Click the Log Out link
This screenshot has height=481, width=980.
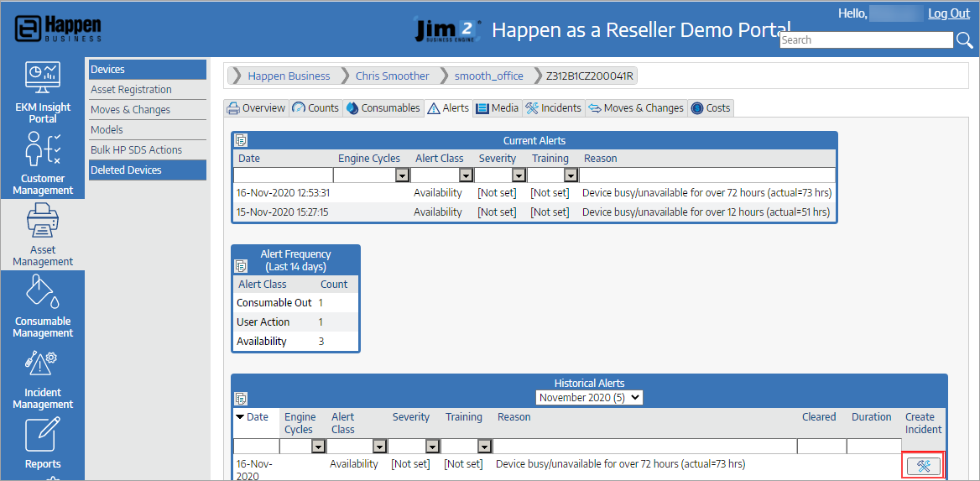click(949, 13)
